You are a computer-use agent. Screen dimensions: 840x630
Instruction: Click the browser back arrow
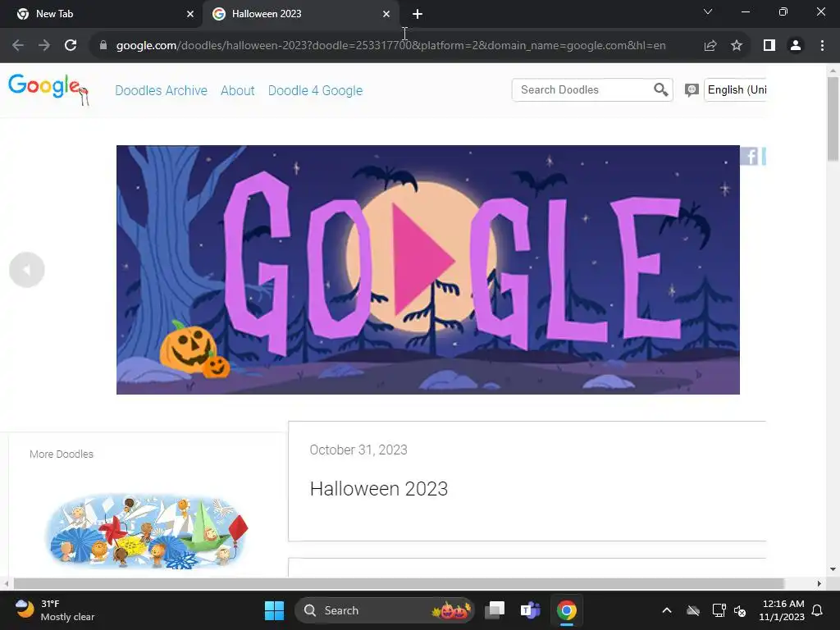coord(18,46)
